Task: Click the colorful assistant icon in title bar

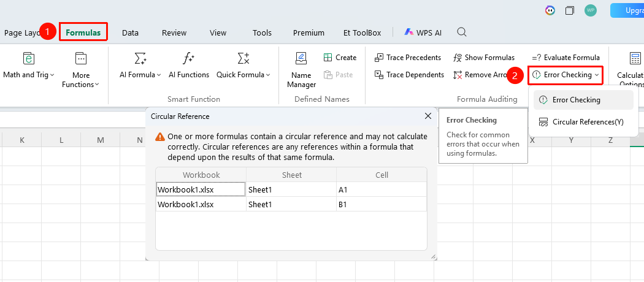Action: 550,10
